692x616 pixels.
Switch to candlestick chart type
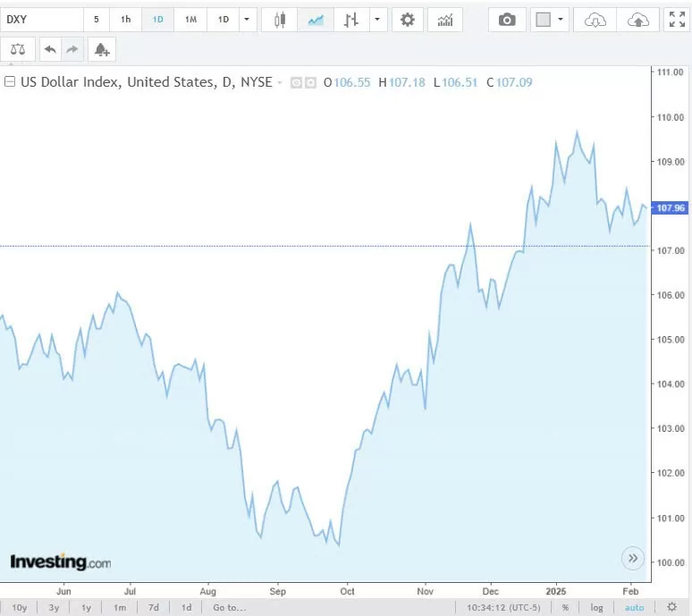tap(280, 20)
